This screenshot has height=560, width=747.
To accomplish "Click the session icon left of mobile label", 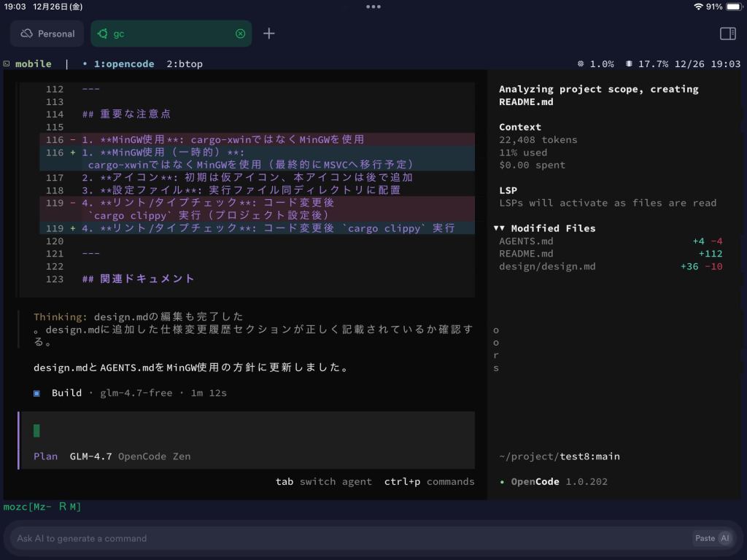I will click(x=7, y=63).
